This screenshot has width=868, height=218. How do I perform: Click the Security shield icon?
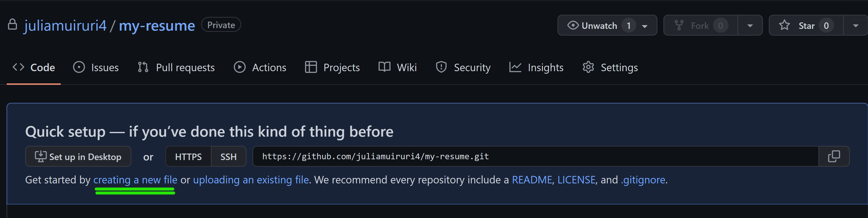[441, 67]
